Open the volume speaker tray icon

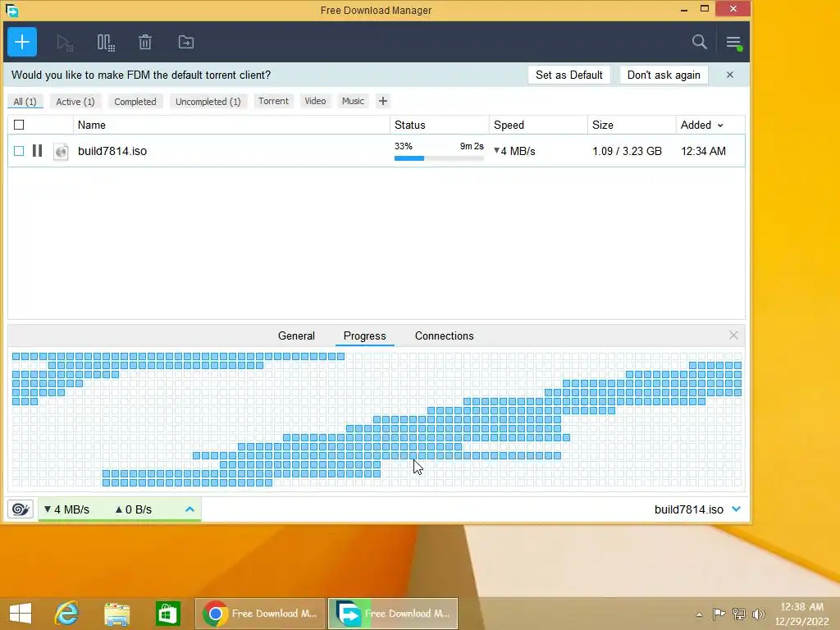click(x=758, y=614)
